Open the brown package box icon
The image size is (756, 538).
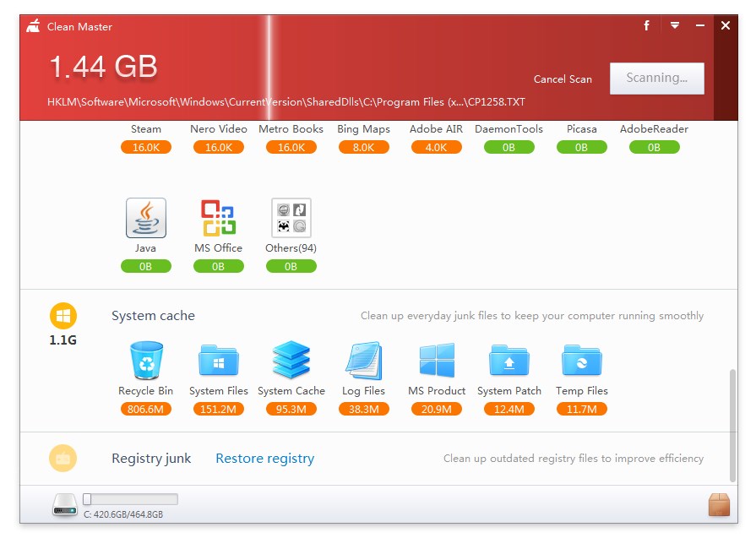tap(719, 504)
